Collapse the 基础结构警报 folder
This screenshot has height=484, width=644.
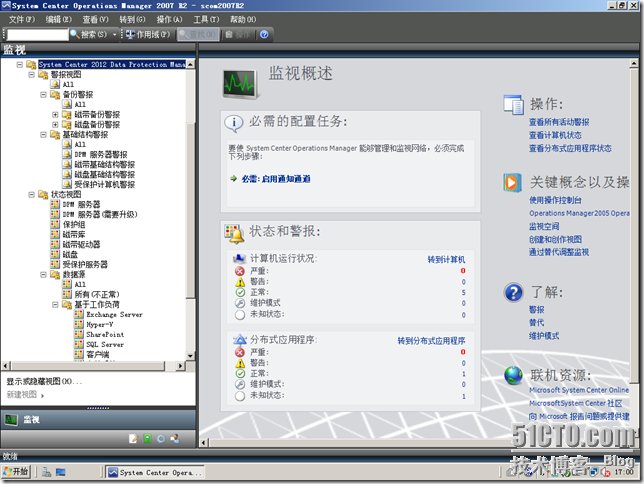click(x=43, y=134)
